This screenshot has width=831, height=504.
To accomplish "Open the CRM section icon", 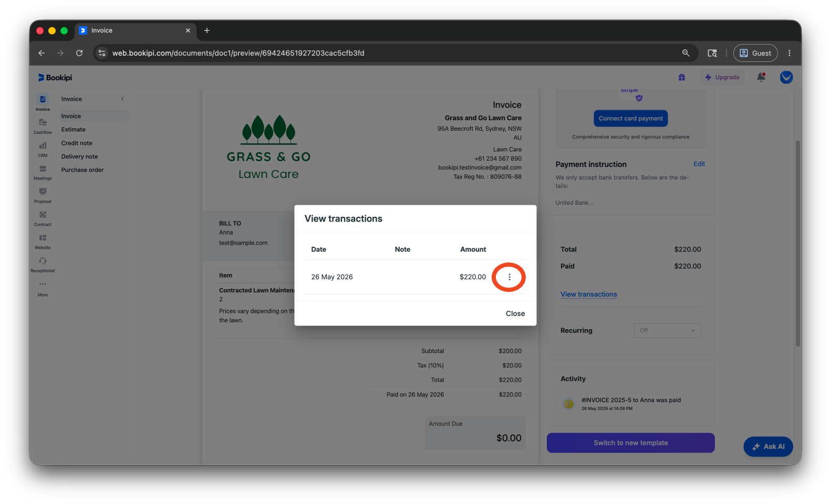I will tap(43, 149).
